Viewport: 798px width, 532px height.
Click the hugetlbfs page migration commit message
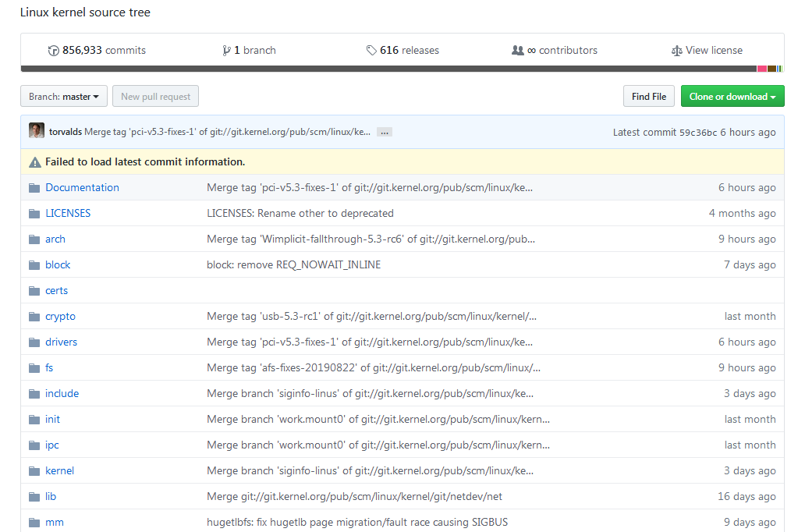coord(357,523)
